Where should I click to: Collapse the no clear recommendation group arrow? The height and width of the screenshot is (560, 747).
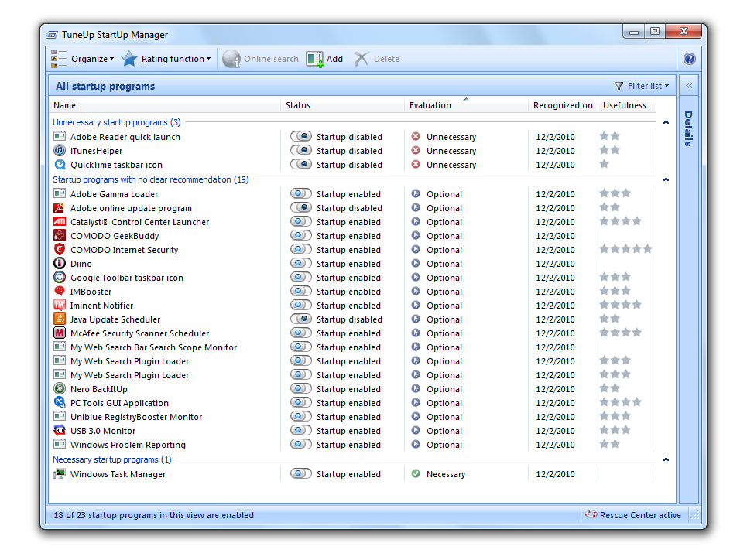click(x=666, y=179)
